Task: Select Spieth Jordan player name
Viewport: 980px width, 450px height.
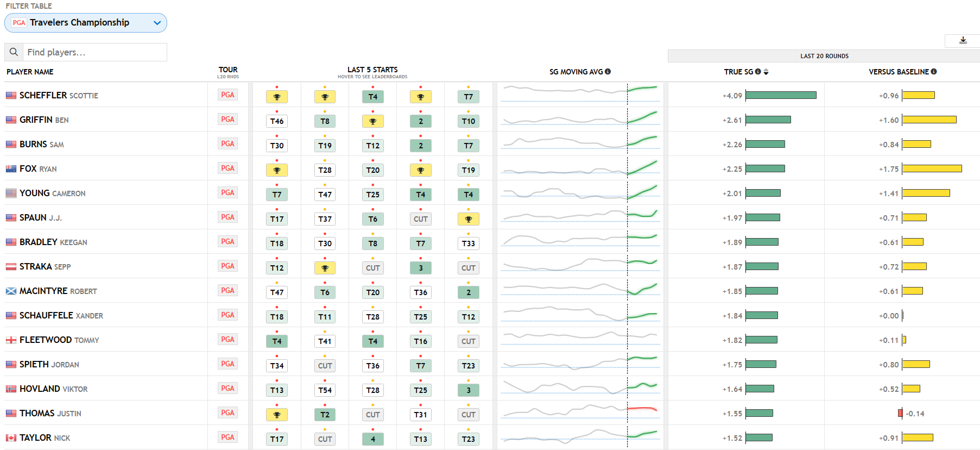Action: (49, 364)
